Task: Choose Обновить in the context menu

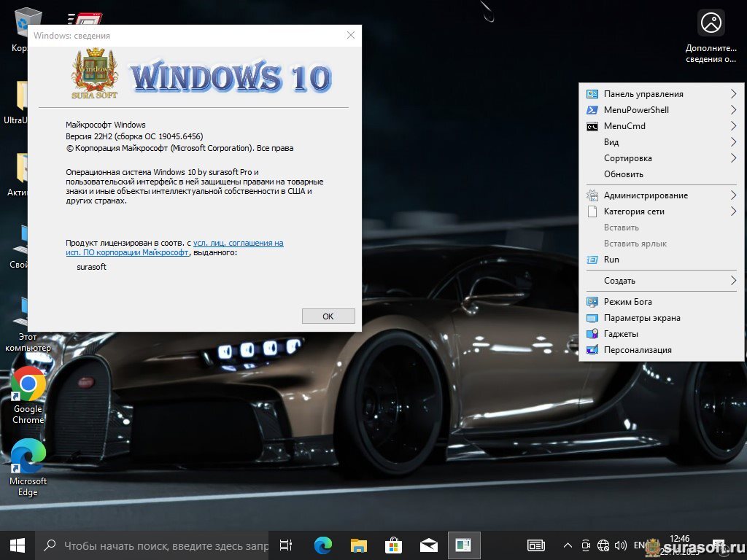Action: 624,174
